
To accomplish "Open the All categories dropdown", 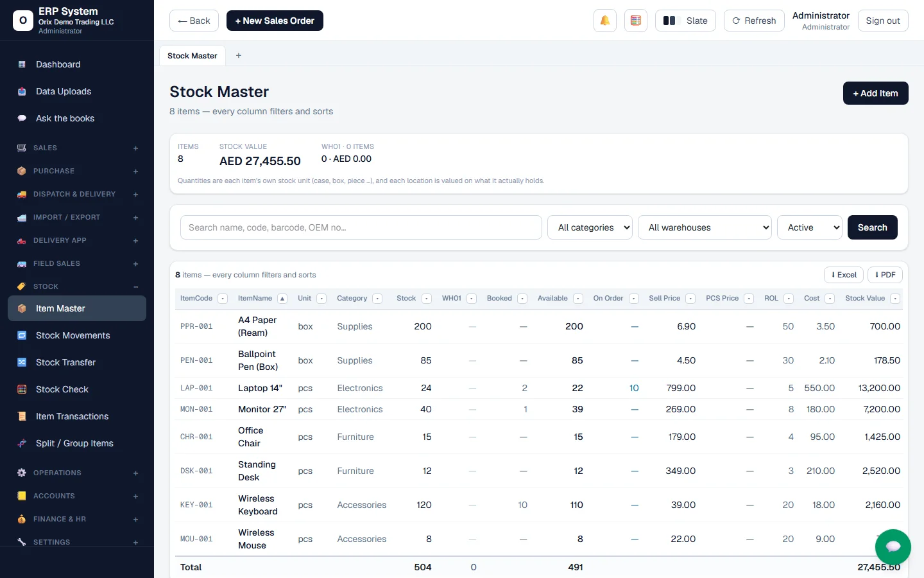I will pyautogui.click(x=590, y=227).
